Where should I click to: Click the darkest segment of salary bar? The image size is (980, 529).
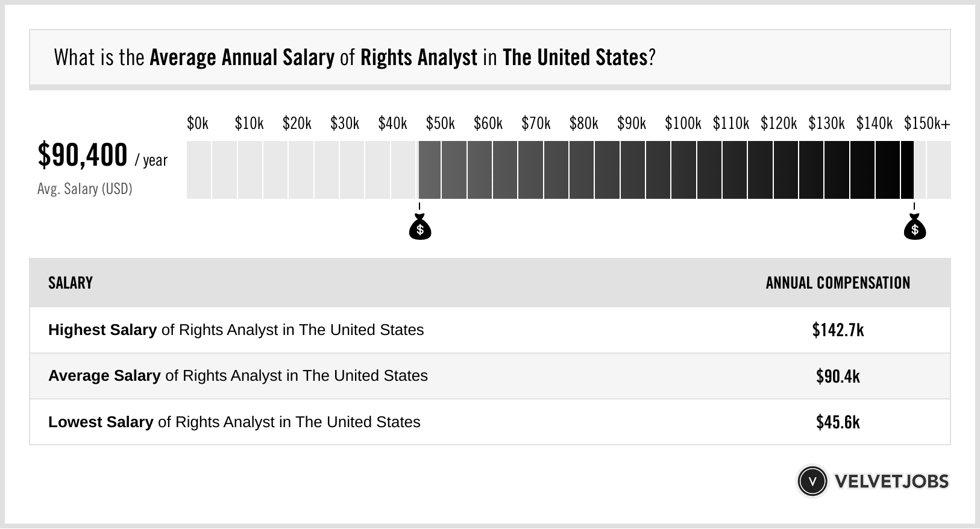[907, 170]
